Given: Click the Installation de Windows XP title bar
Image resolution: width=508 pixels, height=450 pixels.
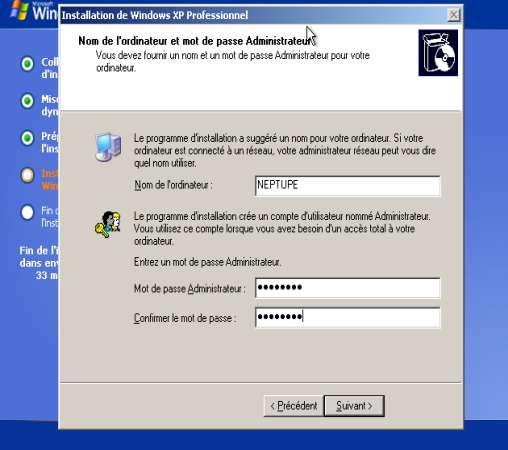Looking at the screenshot, I should [x=253, y=15].
